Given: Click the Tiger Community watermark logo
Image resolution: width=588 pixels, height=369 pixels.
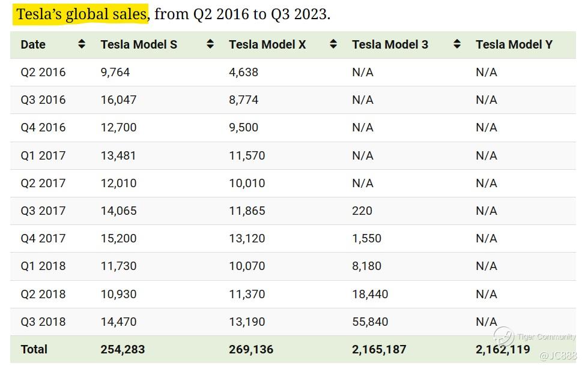Looking at the screenshot, I should point(504,337).
